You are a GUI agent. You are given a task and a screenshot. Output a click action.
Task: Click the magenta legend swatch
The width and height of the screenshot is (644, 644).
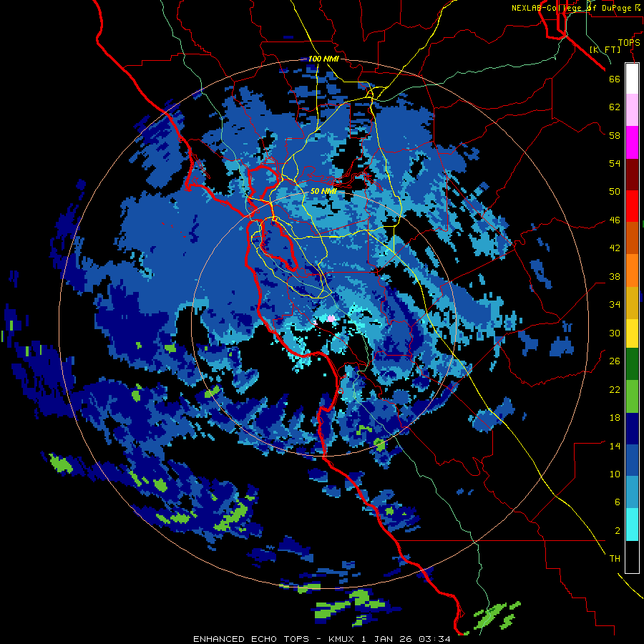(x=632, y=142)
